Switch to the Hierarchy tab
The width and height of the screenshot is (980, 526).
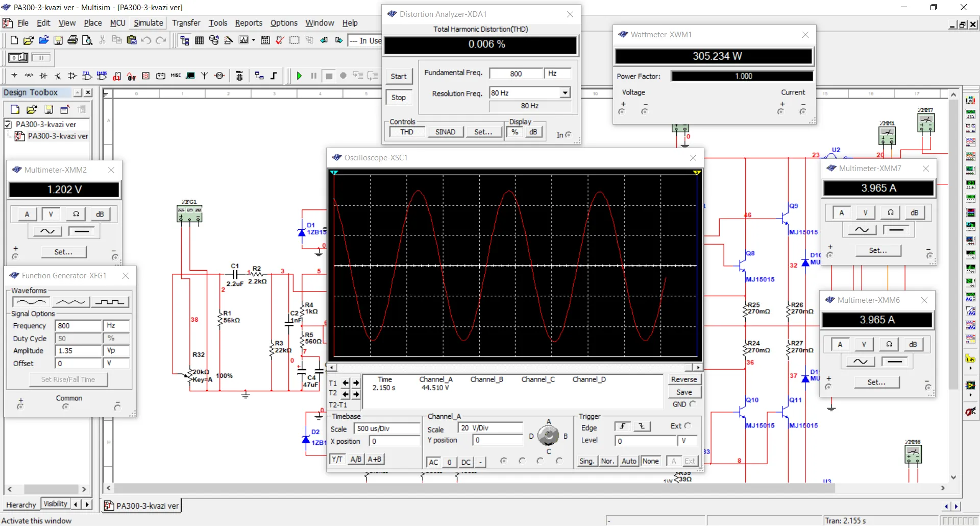pos(21,505)
